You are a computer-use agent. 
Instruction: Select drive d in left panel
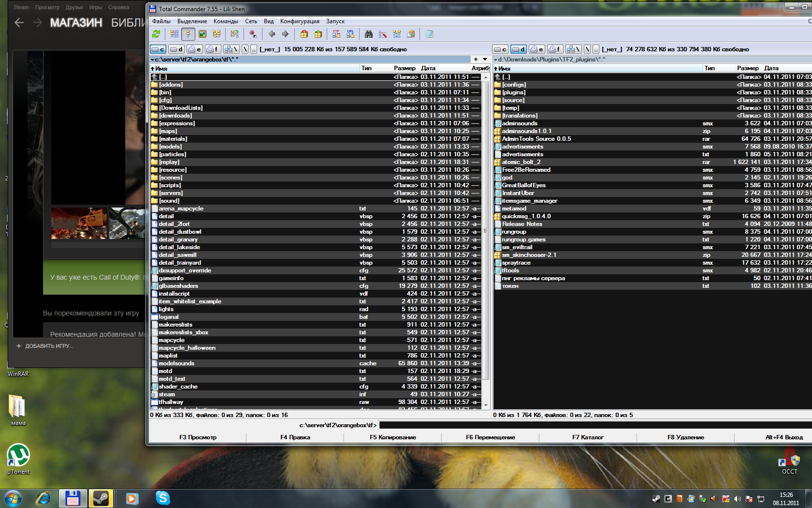tap(176, 49)
